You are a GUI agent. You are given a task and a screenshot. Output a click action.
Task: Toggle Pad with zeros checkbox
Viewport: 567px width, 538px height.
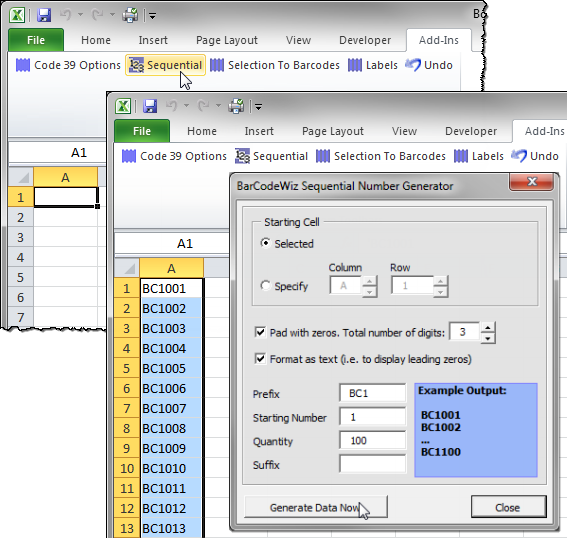point(260,332)
